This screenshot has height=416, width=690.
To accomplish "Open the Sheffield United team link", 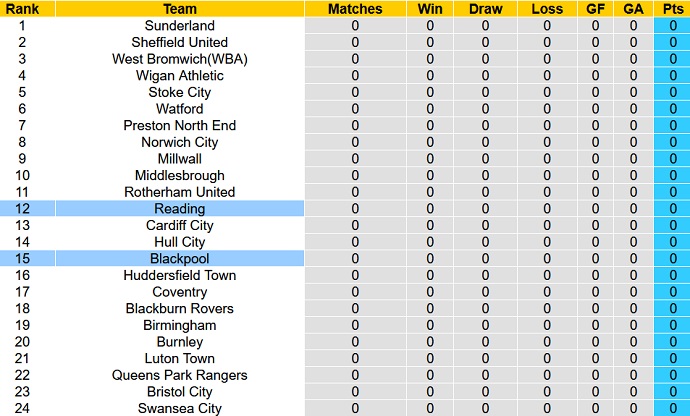I will click(180, 42).
